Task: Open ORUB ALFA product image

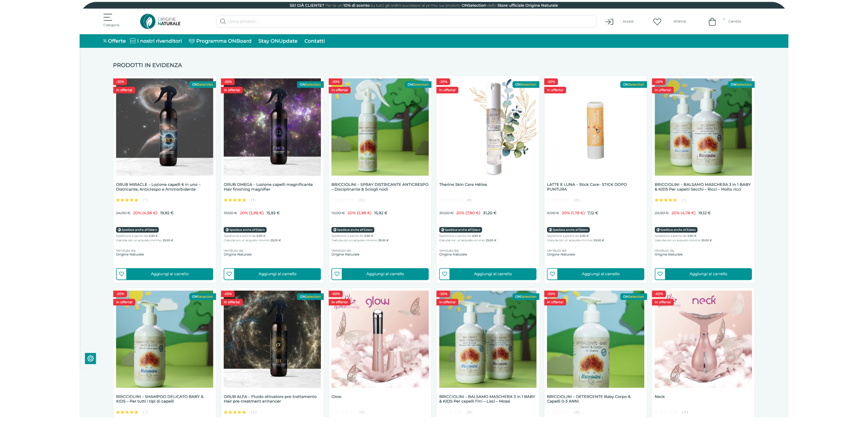Action: (x=272, y=339)
